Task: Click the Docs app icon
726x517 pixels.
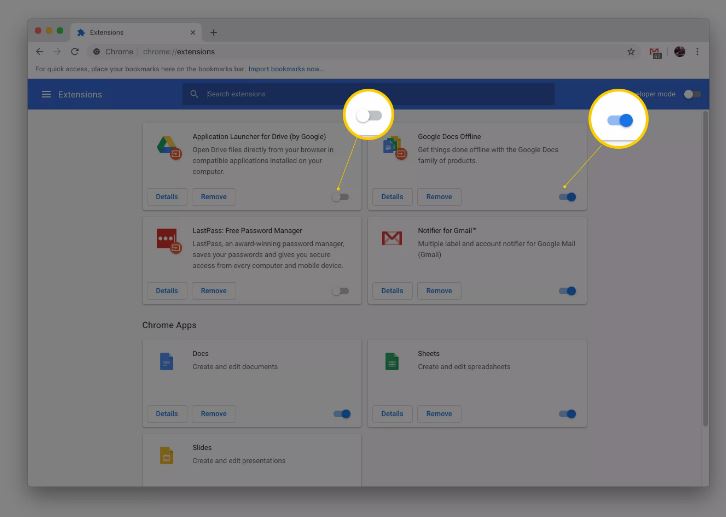Action: click(166, 361)
